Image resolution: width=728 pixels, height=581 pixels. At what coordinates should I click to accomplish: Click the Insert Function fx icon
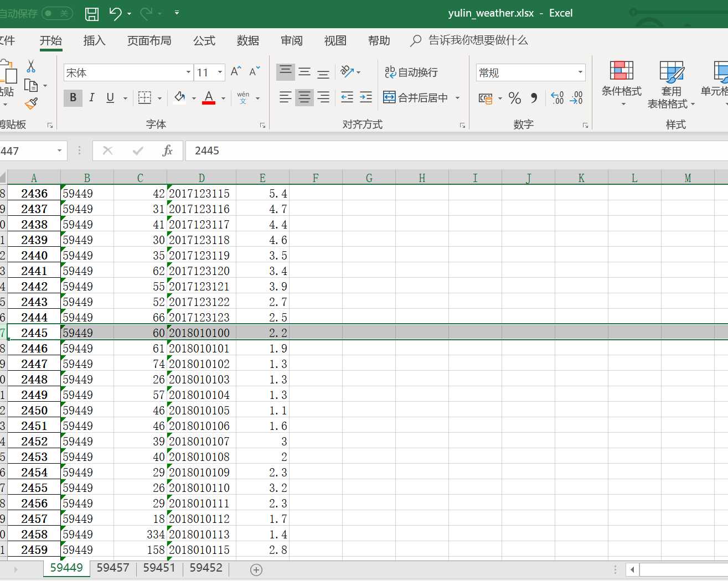pos(167,151)
